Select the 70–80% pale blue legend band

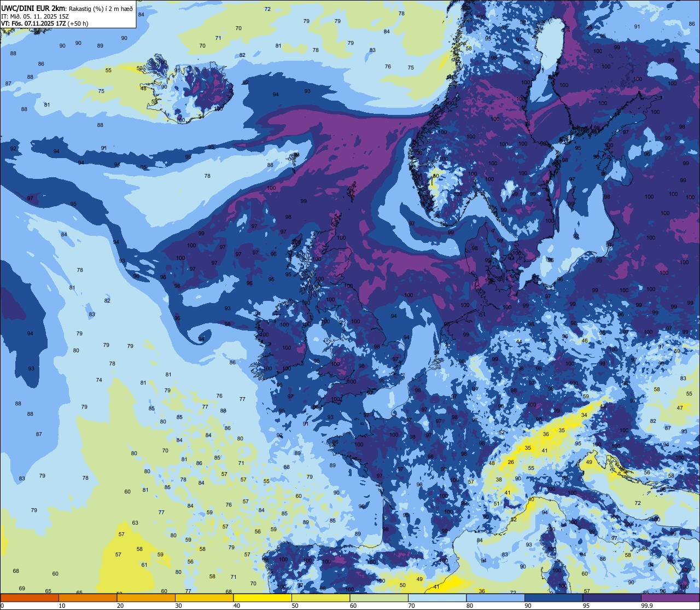(x=437, y=597)
